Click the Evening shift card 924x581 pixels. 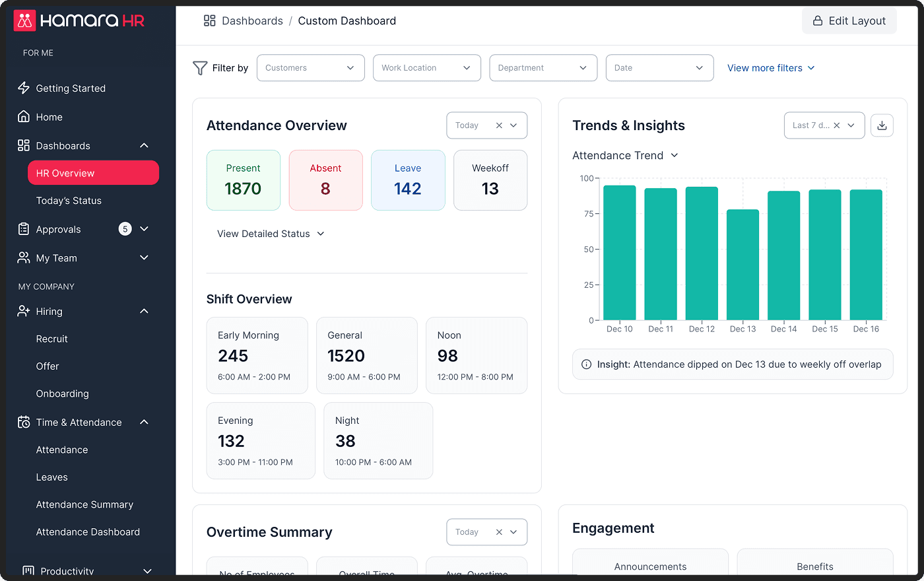coord(261,440)
